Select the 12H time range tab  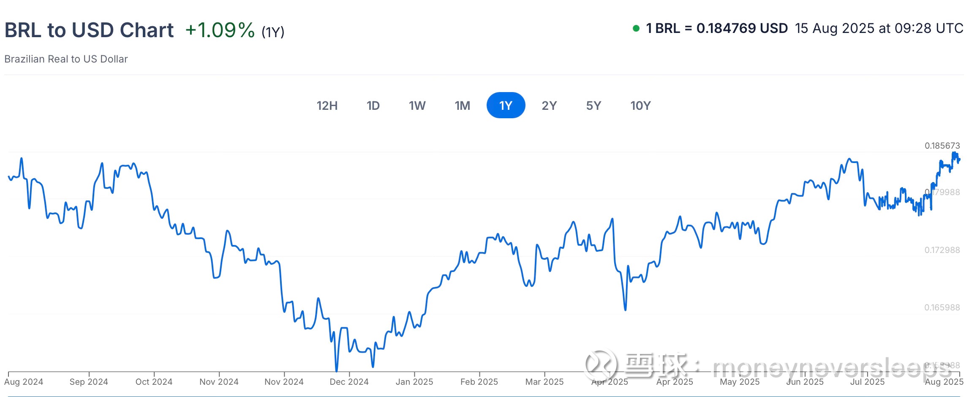point(327,106)
